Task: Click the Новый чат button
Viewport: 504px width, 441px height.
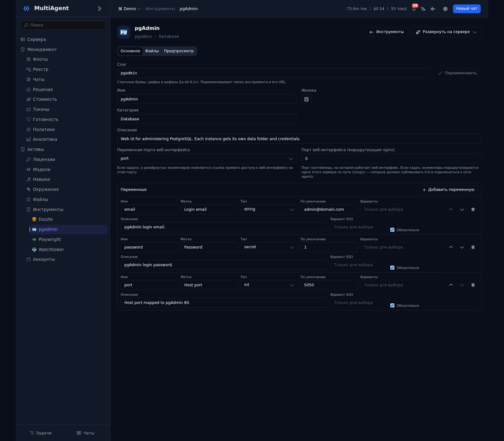Action: (x=467, y=9)
